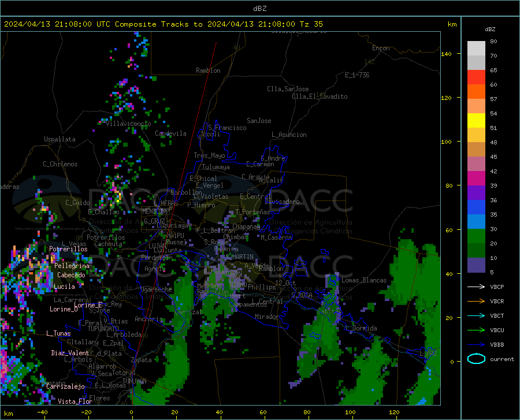Click the 'VBCT' legend label
This screenshot has width=520, height=420.
point(497,315)
